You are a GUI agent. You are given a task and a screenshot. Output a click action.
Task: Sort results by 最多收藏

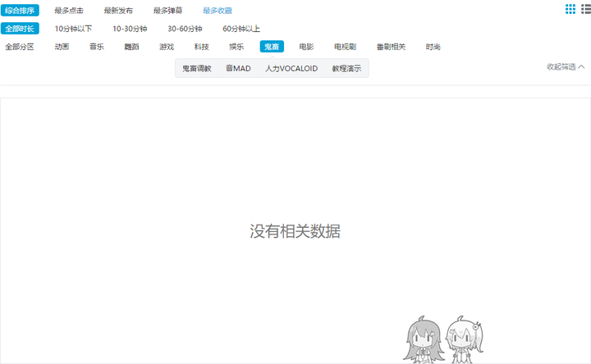click(218, 11)
